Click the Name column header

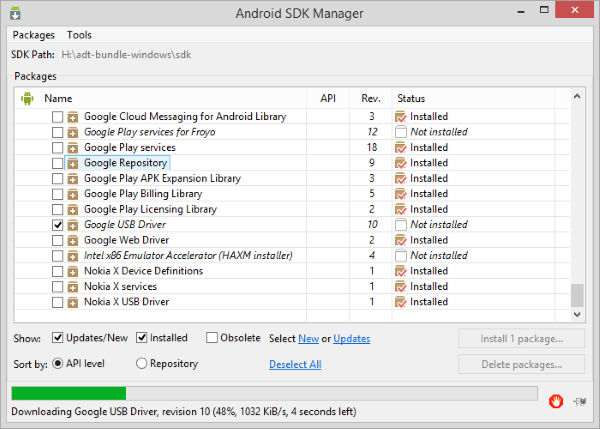click(x=58, y=98)
